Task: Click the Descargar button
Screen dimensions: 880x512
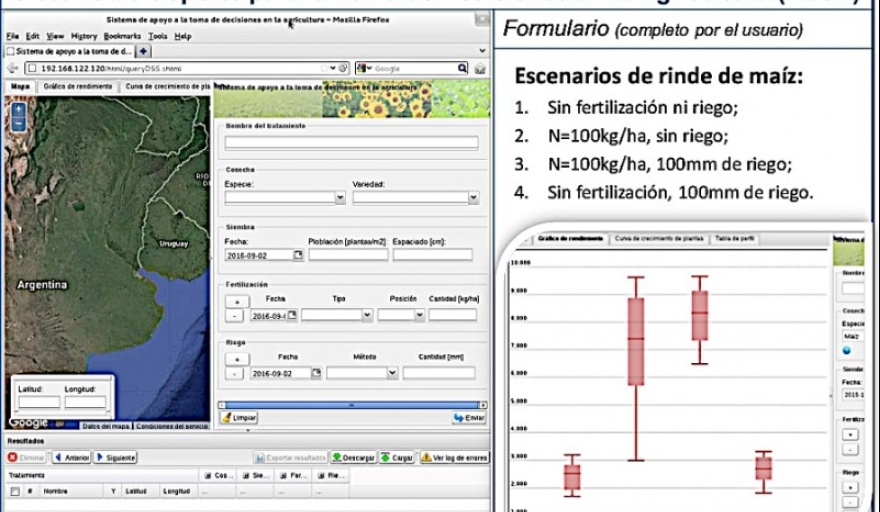Action: coord(353,457)
